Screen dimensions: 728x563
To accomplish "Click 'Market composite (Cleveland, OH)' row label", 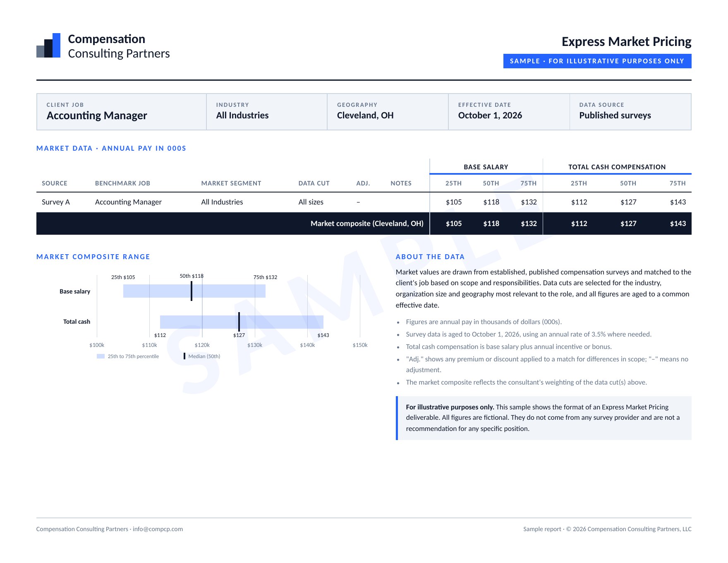I will coord(367,224).
